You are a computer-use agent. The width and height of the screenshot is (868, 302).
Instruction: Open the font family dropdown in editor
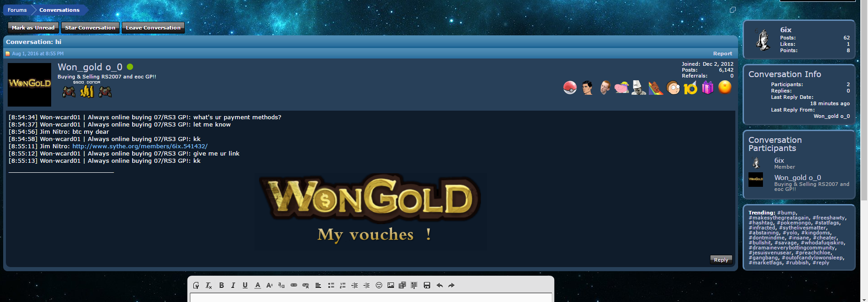[281, 285]
